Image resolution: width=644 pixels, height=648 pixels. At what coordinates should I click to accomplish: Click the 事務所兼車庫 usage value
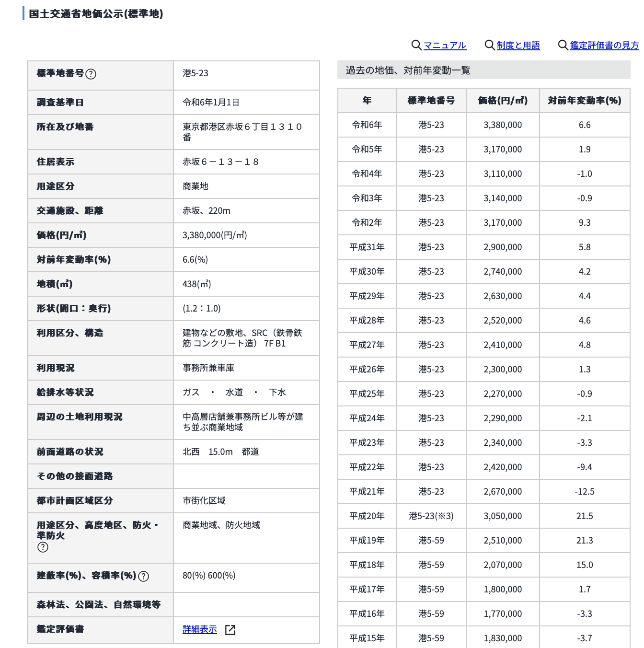208,368
